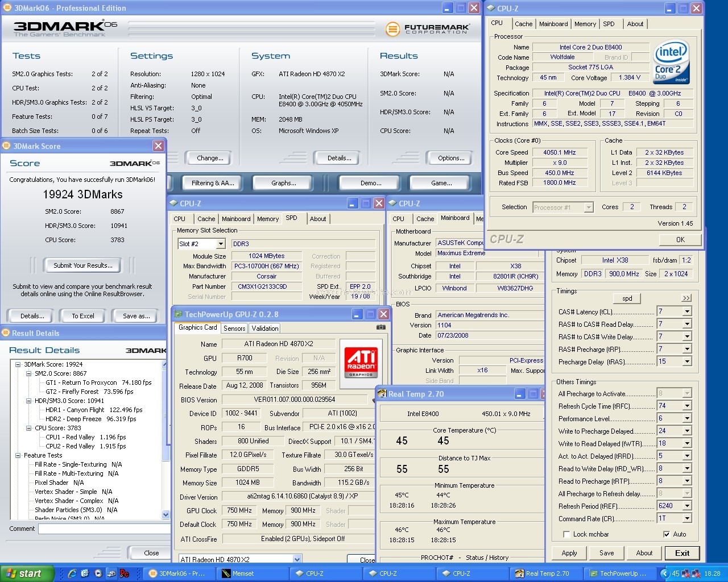Screen dimensions: 728x582
Task: Click the Result Details scrollbar down arrow
Action: pos(166,515)
